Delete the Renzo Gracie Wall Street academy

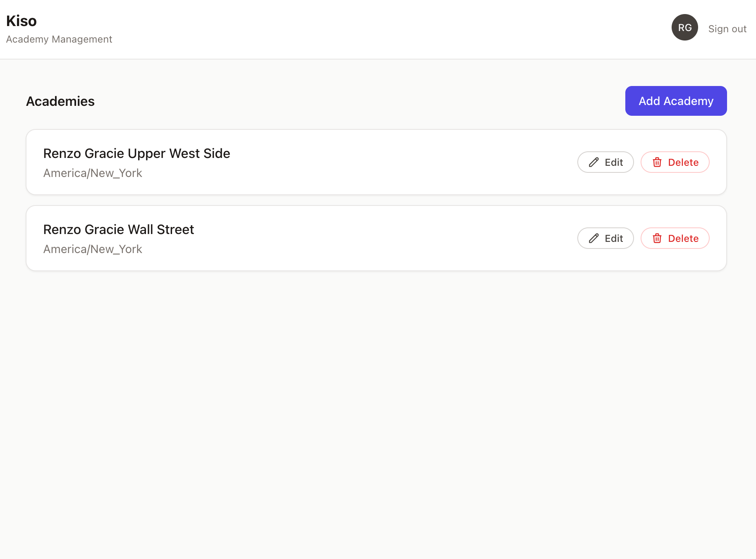click(x=675, y=238)
